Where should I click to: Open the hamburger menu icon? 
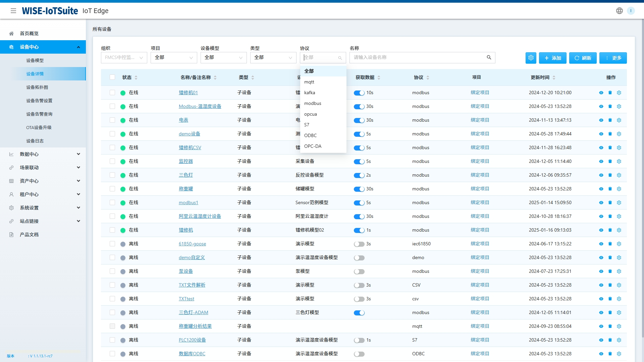click(13, 11)
